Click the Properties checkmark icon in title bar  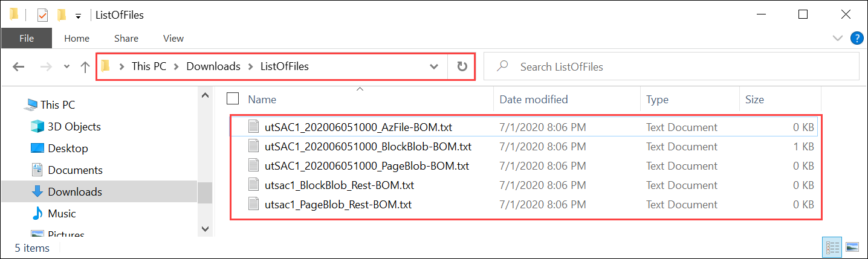tap(42, 14)
